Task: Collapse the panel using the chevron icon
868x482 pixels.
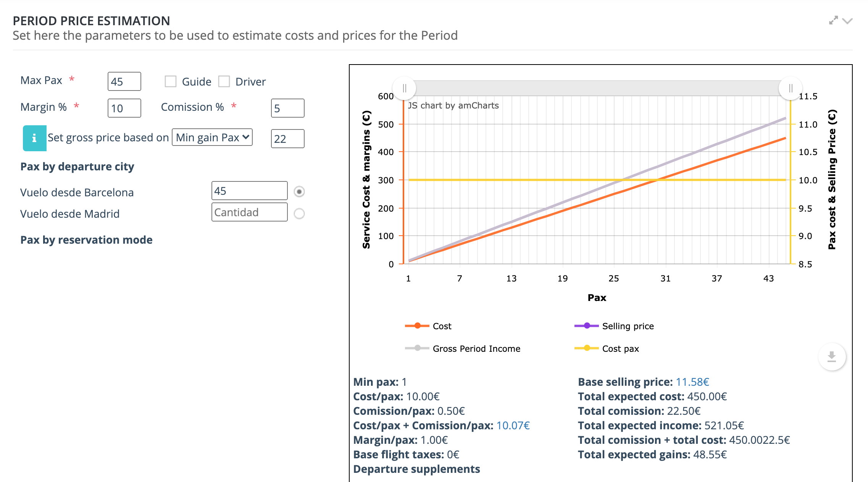Action: [847, 21]
